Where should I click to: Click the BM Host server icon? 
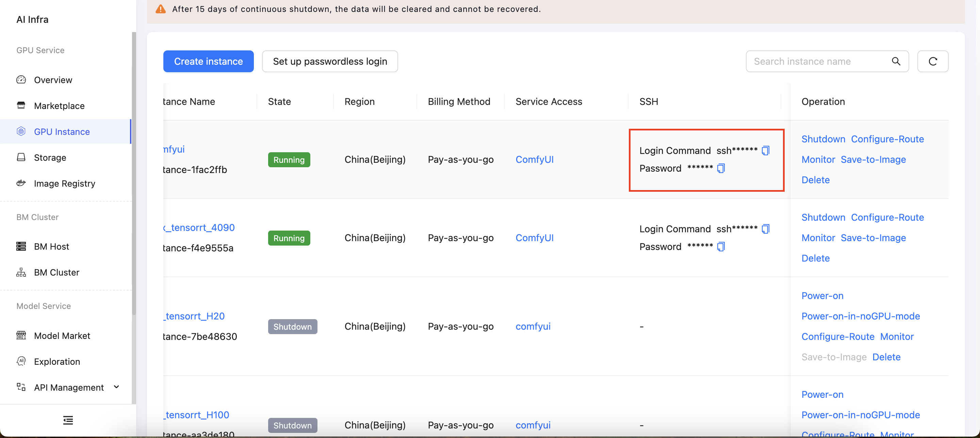pos(21,247)
